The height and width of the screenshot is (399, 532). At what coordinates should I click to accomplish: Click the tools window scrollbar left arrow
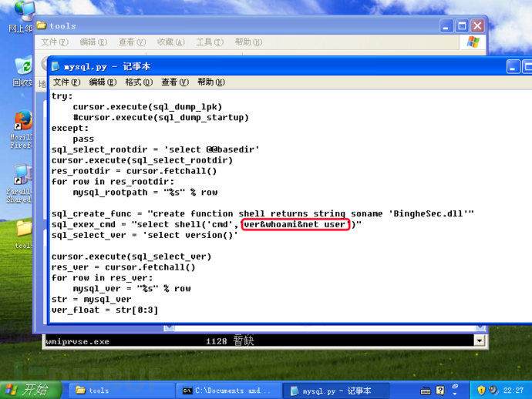(170, 327)
